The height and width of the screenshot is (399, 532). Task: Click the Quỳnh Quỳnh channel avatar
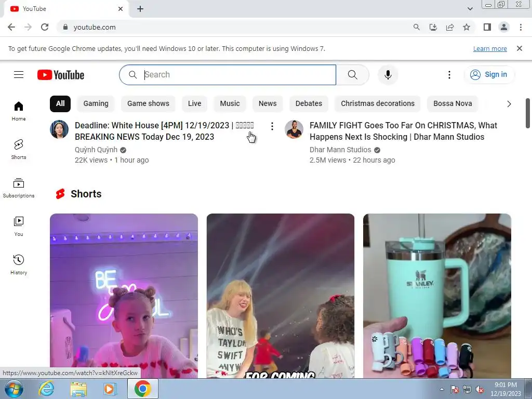point(59,129)
